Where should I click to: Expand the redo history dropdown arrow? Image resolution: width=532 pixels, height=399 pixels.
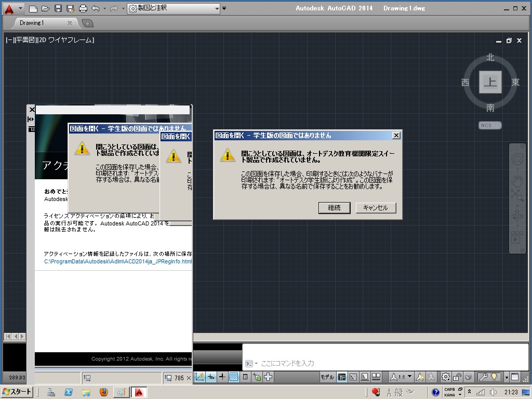click(123, 8)
